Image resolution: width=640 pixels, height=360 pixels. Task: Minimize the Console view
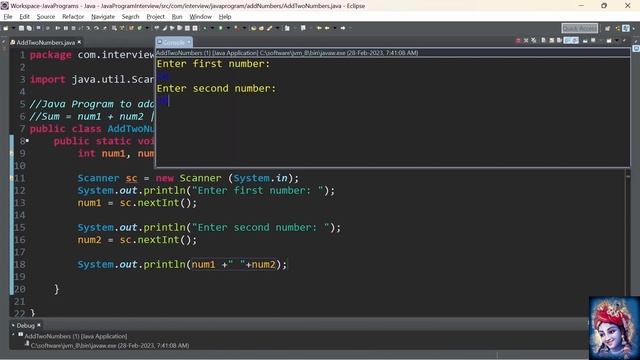[x=624, y=40]
